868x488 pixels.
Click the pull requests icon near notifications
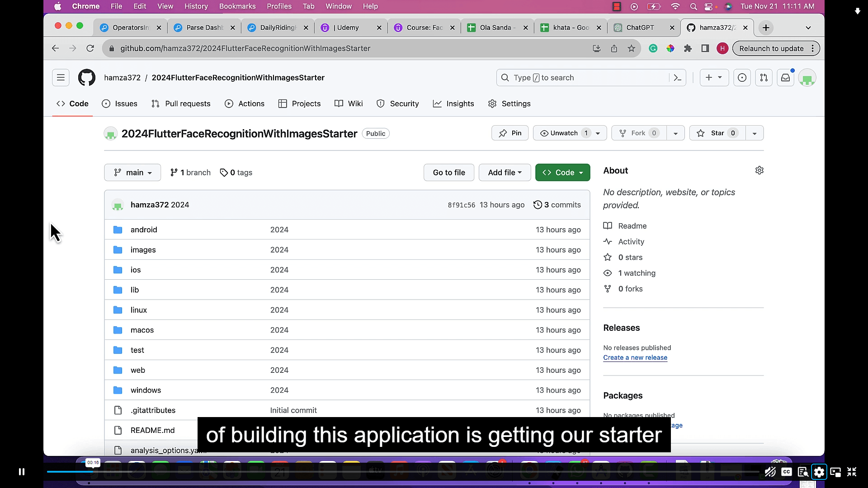(x=764, y=77)
